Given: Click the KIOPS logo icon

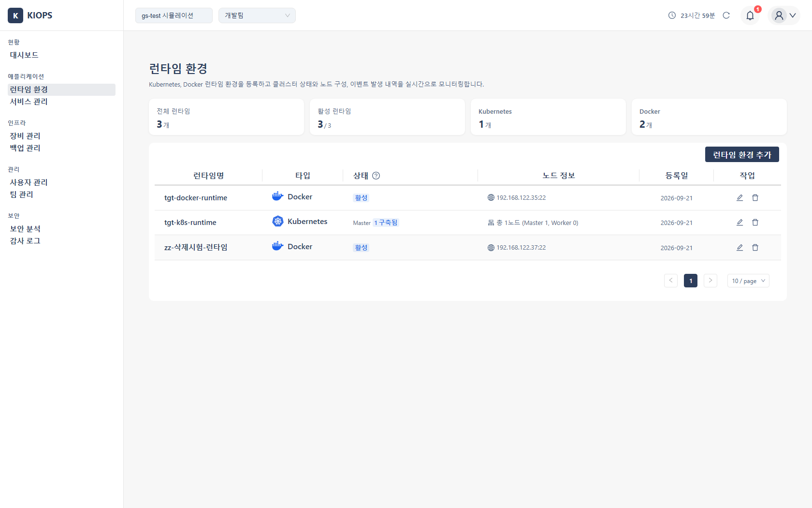Looking at the screenshot, I should pos(15,15).
